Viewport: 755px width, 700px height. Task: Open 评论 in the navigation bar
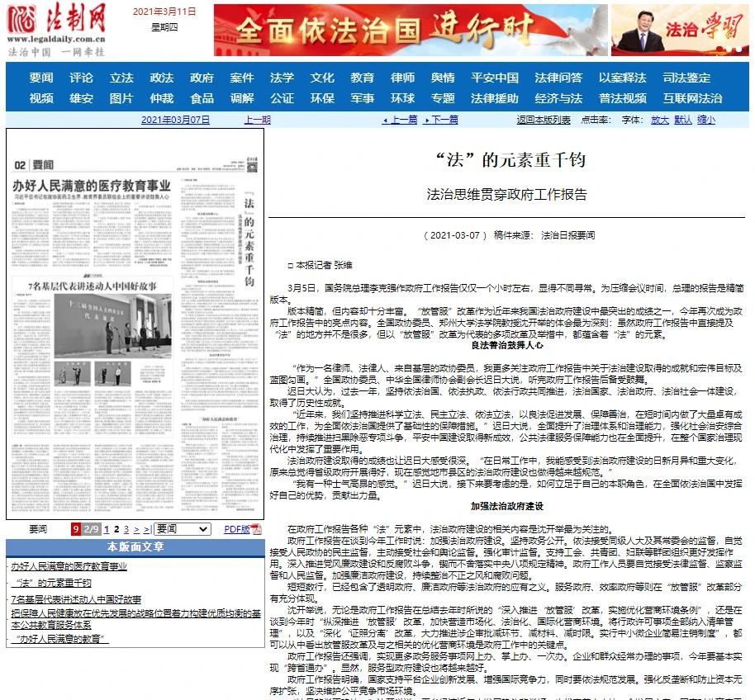pyautogui.click(x=81, y=78)
